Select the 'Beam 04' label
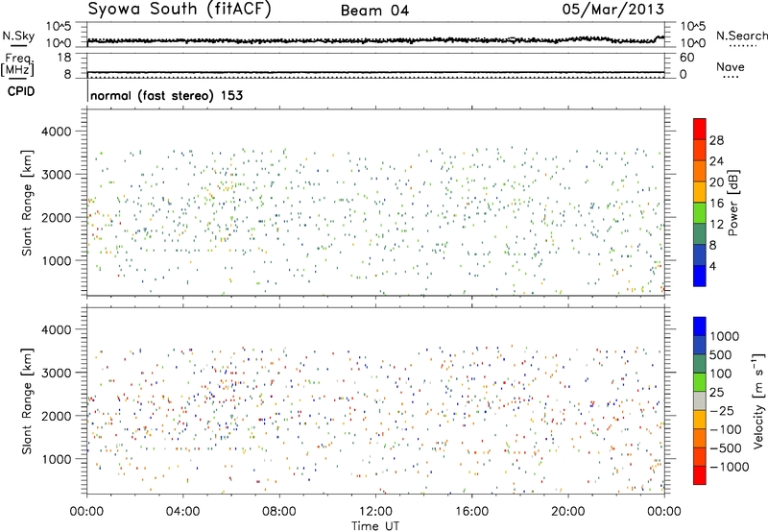The width and height of the screenshot is (768, 532). click(374, 11)
